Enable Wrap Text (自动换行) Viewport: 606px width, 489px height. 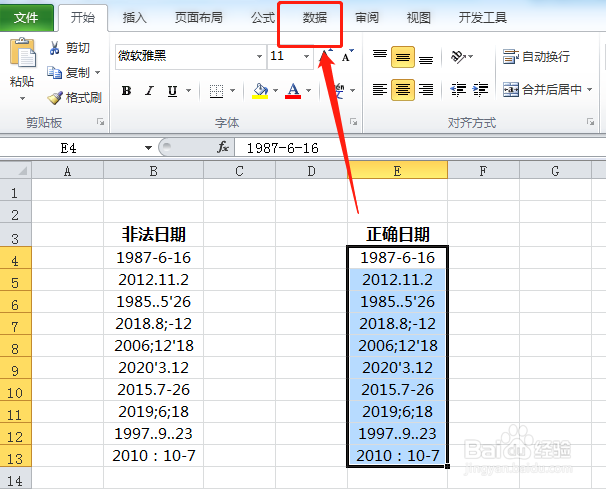(x=536, y=56)
